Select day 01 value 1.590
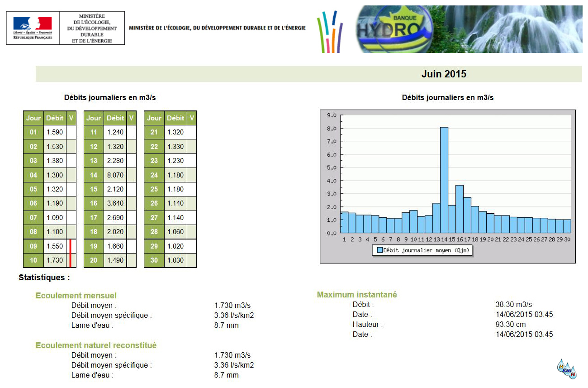588x388 pixels. coord(55,132)
